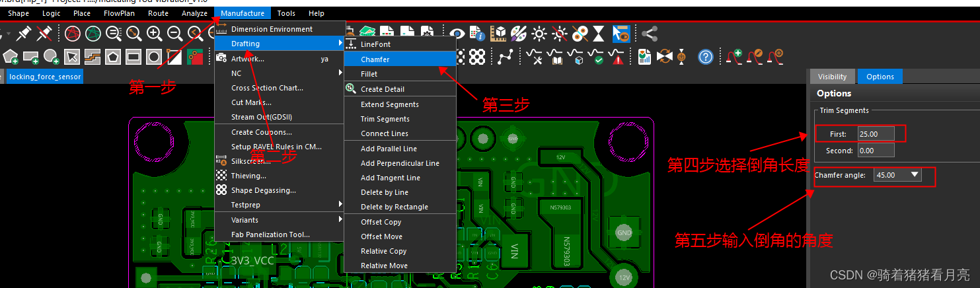Screen dimensions: 980x288
Task: Expand the Testprep submenu
Action: pyautogui.click(x=280, y=205)
